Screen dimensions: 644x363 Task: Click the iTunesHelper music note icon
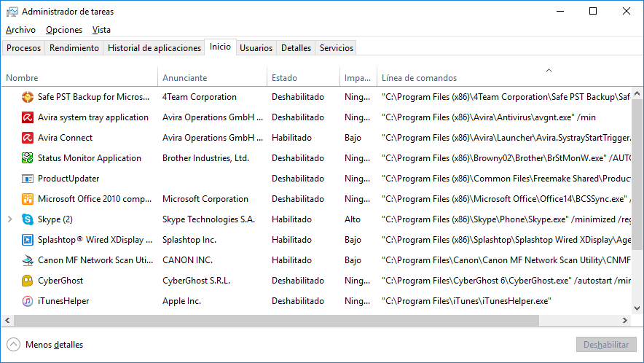coord(28,301)
